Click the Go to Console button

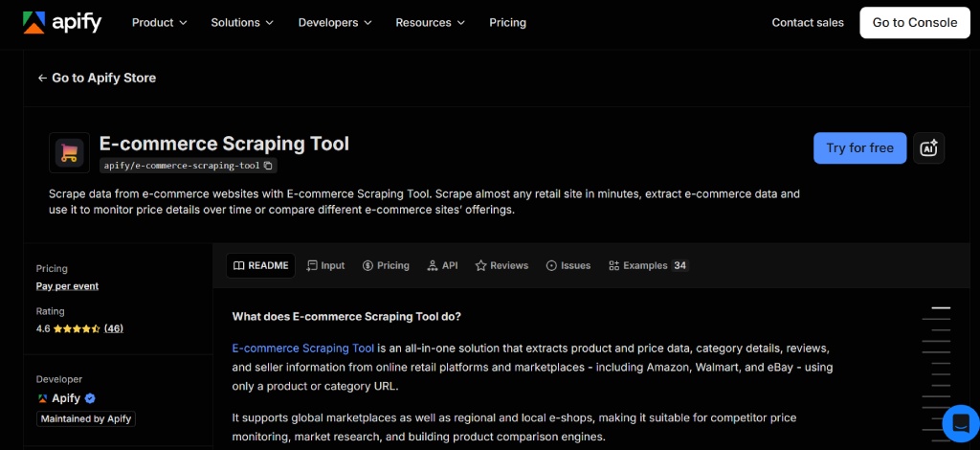[x=914, y=23]
